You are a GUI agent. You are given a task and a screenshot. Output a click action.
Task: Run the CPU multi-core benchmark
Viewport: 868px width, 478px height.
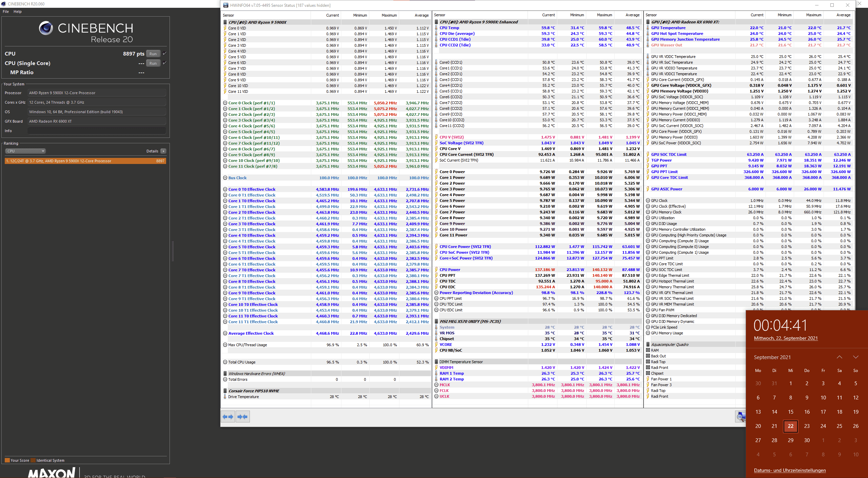pos(153,54)
